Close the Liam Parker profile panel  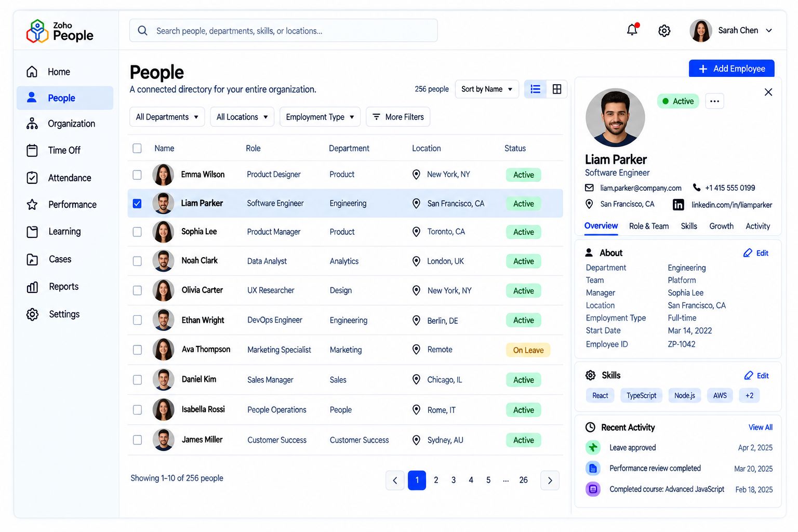tap(768, 92)
